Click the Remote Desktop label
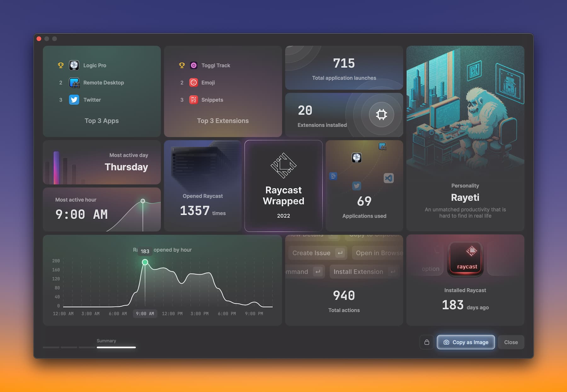567x392 pixels. pos(104,83)
